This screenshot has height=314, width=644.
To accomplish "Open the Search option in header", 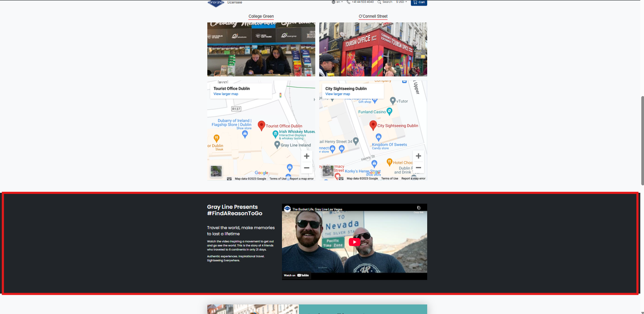I will coord(384,2).
